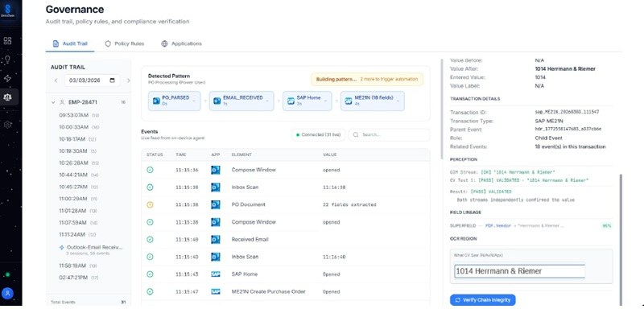The image size is (644, 309).
Task: Select the scales Governance icon in sidebar
Action: [x=7, y=97]
